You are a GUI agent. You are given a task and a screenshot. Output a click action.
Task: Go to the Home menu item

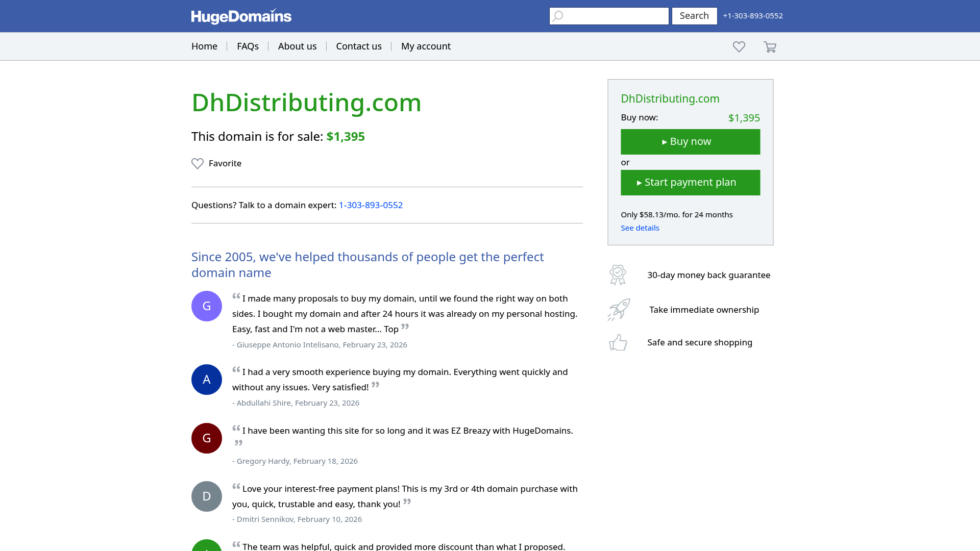tap(204, 46)
